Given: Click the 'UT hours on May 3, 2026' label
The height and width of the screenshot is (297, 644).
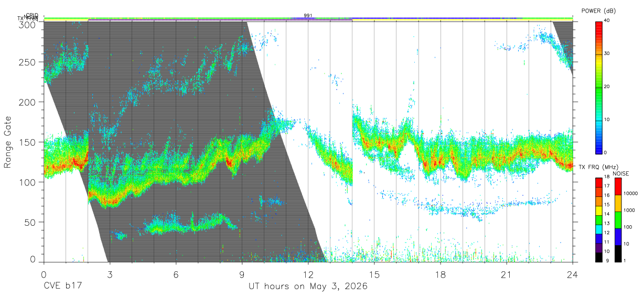Looking at the screenshot, I should click(307, 287).
